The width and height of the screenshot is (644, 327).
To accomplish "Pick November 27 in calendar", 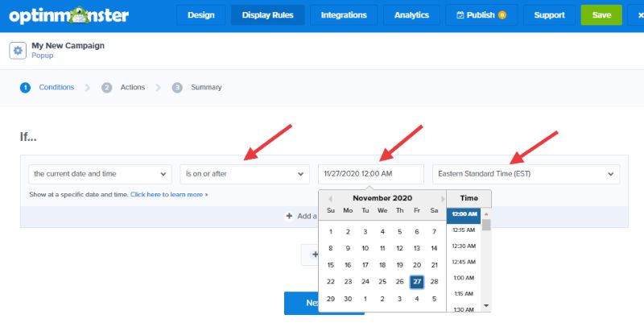I will point(417,282).
